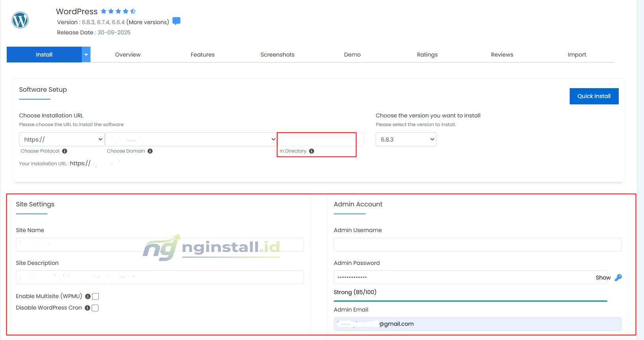Click the In Directory input field

coord(320,139)
